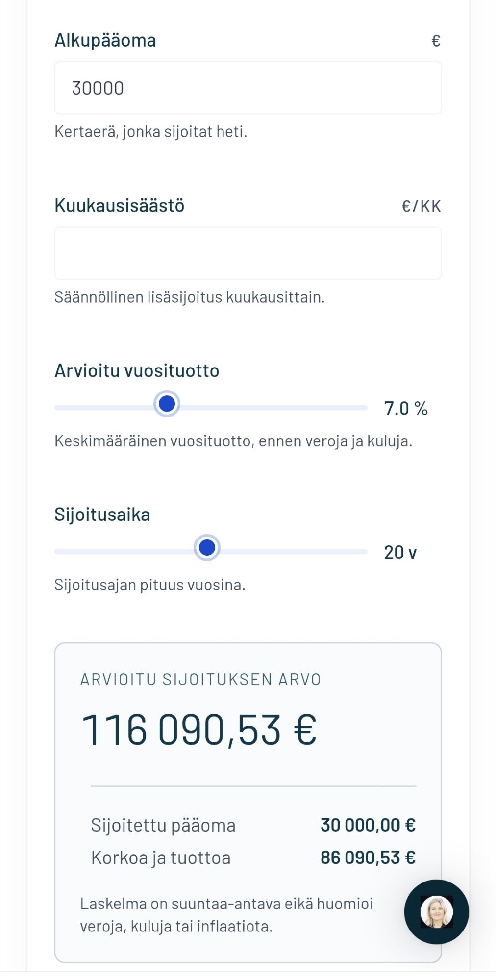The width and height of the screenshot is (496, 980).
Task: Click the 'Kertaerä, jonka sijoitat heti.' helper text
Action: [150, 132]
